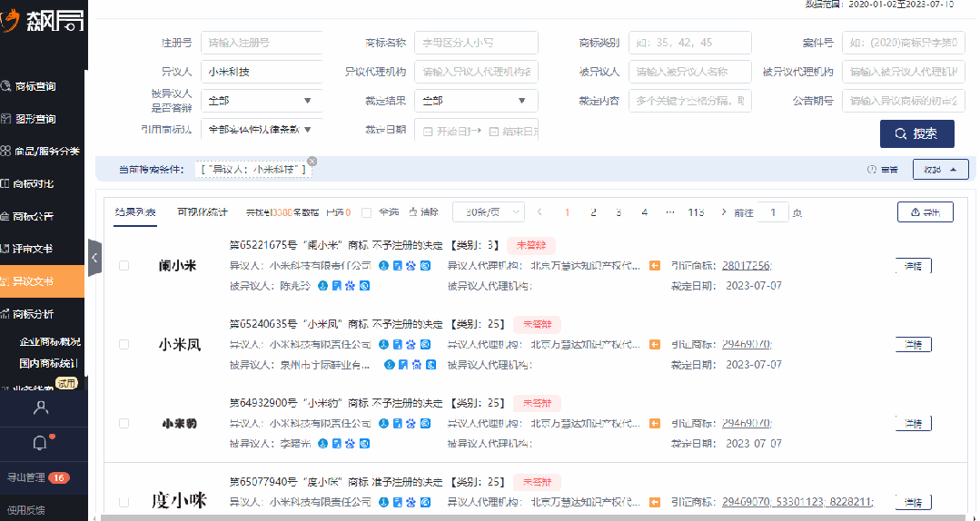Open cited trademark 53301123 link
The image size is (980, 521).
tap(800, 502)
